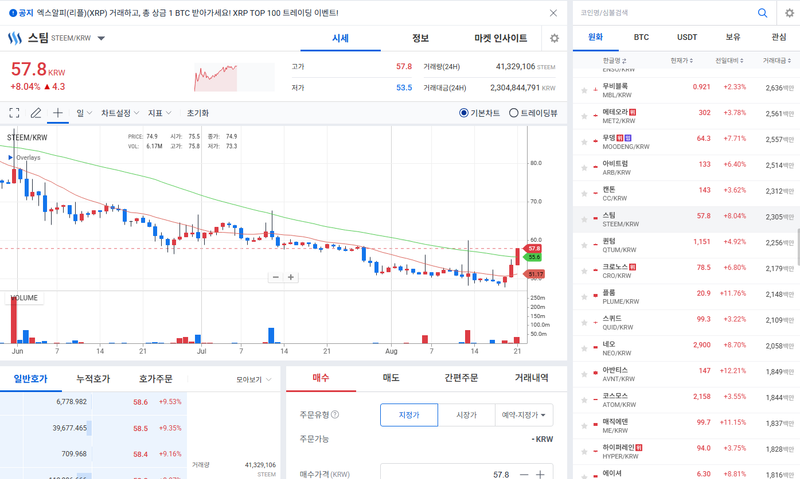Open the 마켓 인사이트 tab
Screen dimensions: 800x479
[501, 38]
